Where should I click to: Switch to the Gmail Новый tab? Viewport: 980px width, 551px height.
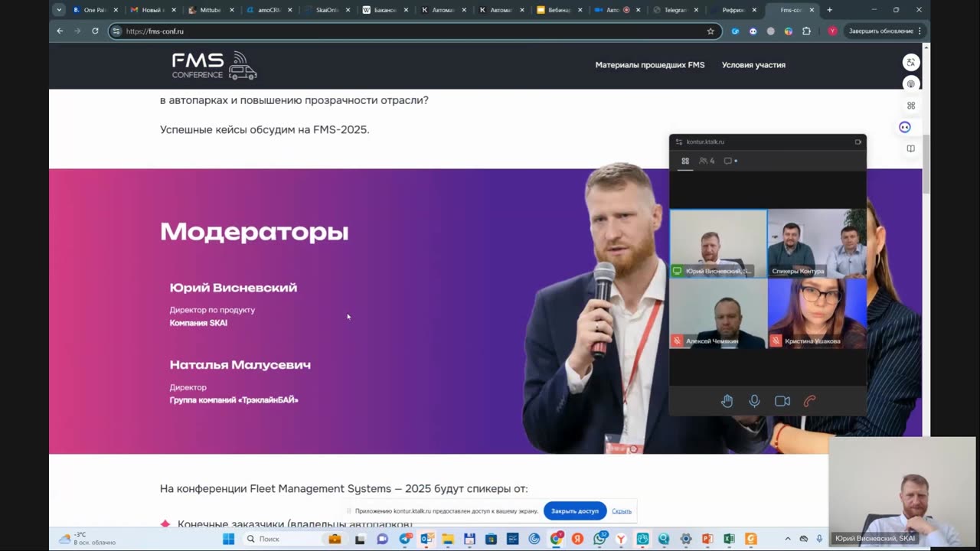pyautogui.click(x=153, y=10)
